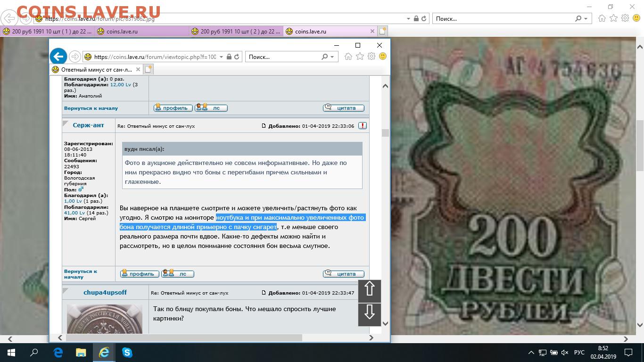Open Home in front window toolbar
644x362 pixels.
click(348, 56)
